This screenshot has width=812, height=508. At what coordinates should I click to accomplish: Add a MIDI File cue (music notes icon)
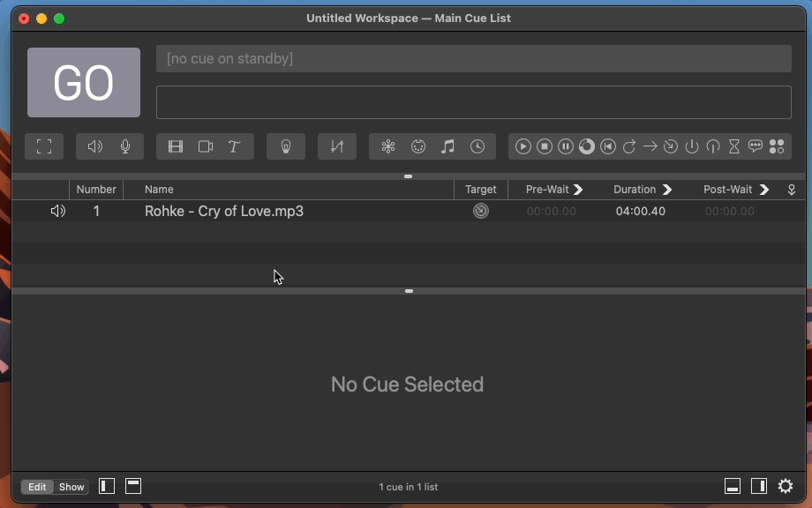click(x=447, y=146)
